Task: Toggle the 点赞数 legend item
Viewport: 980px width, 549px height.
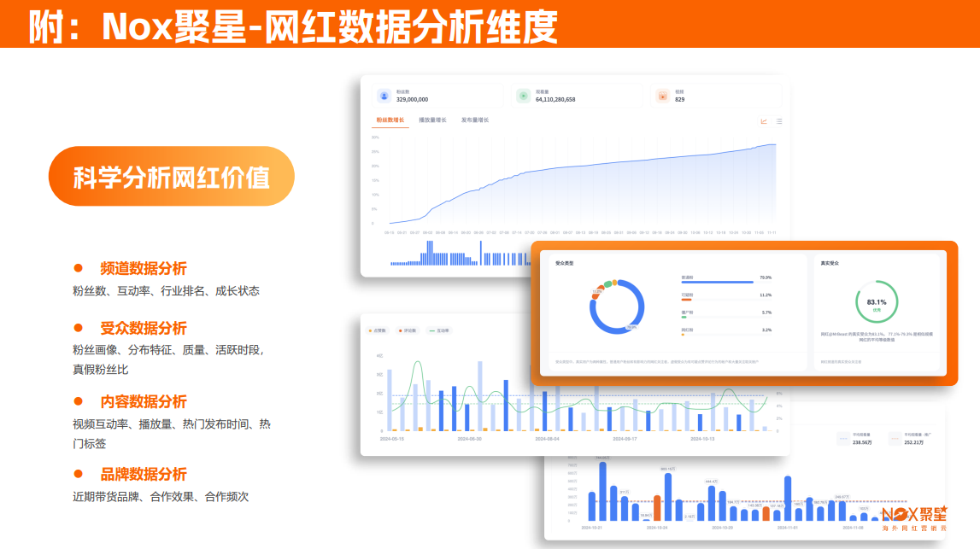Action: point(379,330)
